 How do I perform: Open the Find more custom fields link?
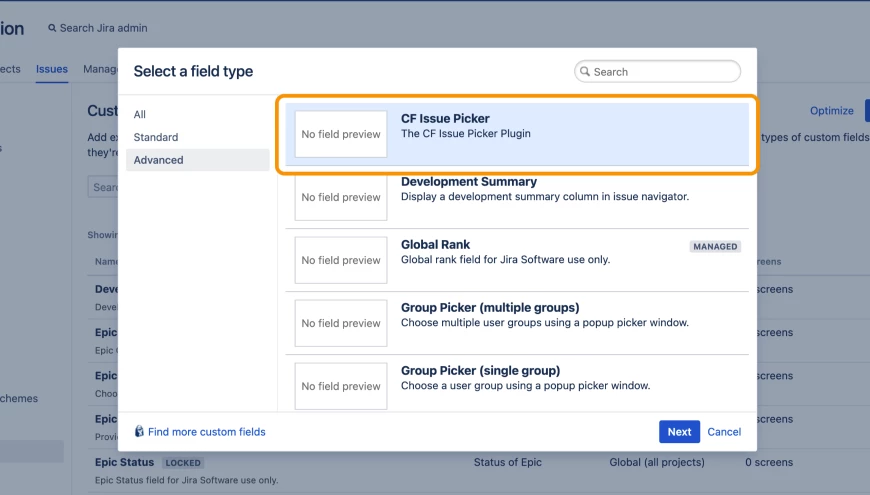click(x=206, y=432)
